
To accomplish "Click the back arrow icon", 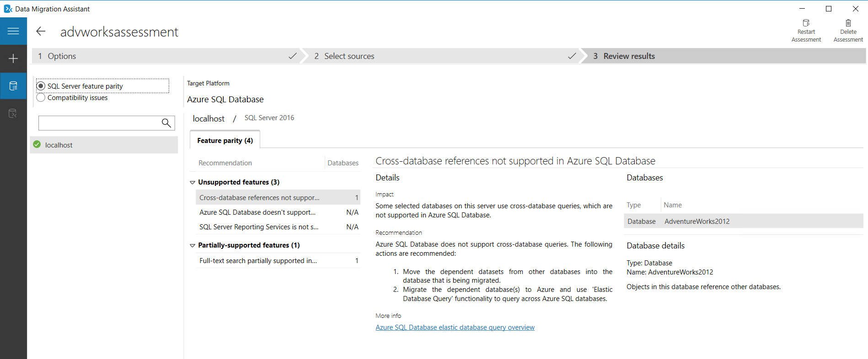I will (x=41, y=31).
